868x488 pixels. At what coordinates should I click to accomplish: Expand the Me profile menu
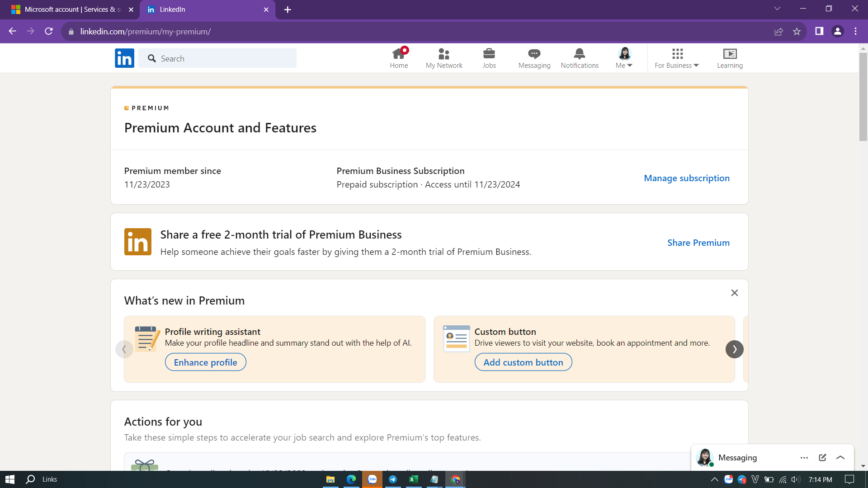(624, 58)
